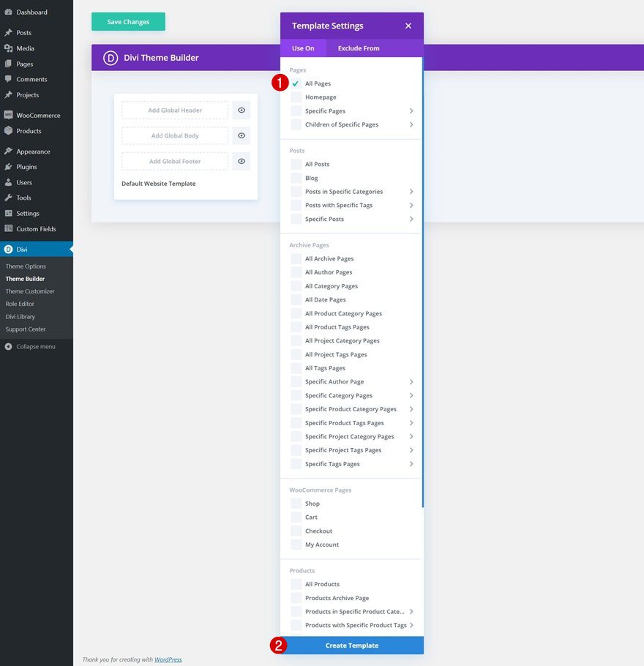
Task: Collapse the admin menu
Action: (x=31, y=346)
